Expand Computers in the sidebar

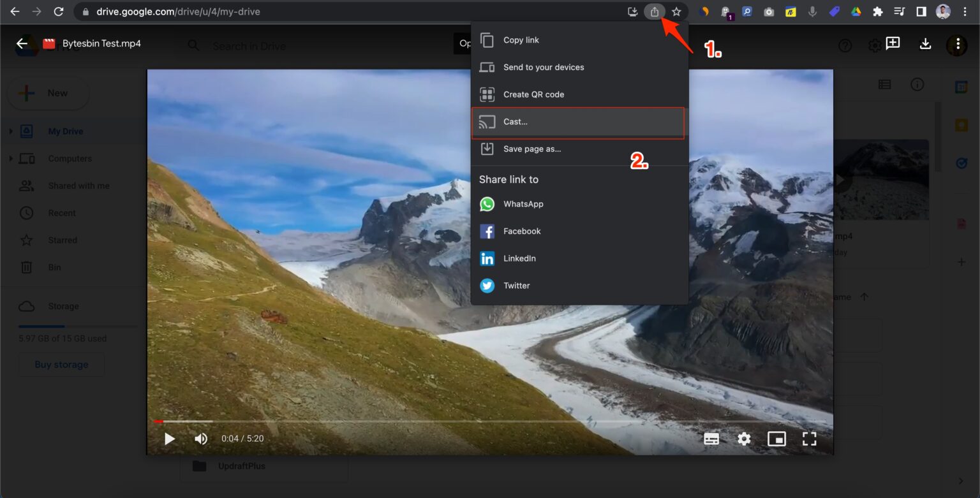11,158
